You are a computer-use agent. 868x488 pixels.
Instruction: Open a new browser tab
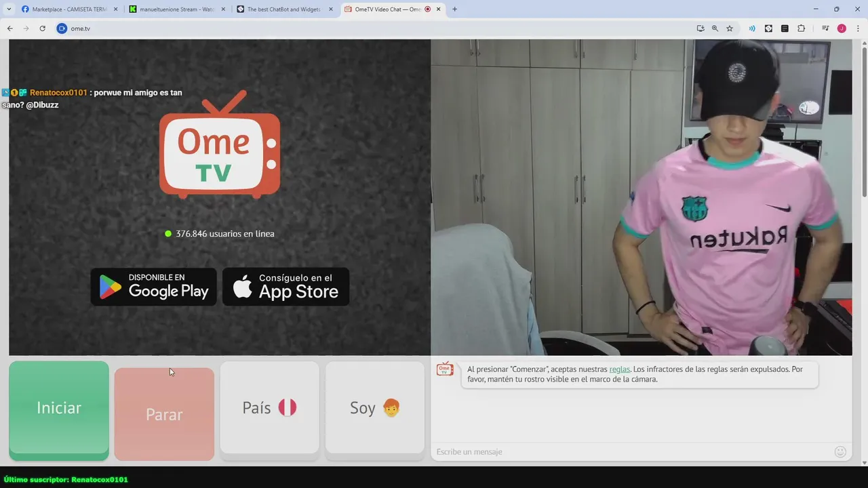(x=454, y=9)
